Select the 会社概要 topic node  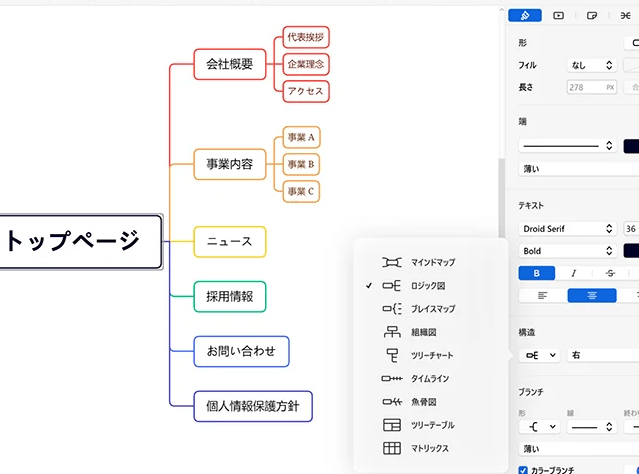230,64
